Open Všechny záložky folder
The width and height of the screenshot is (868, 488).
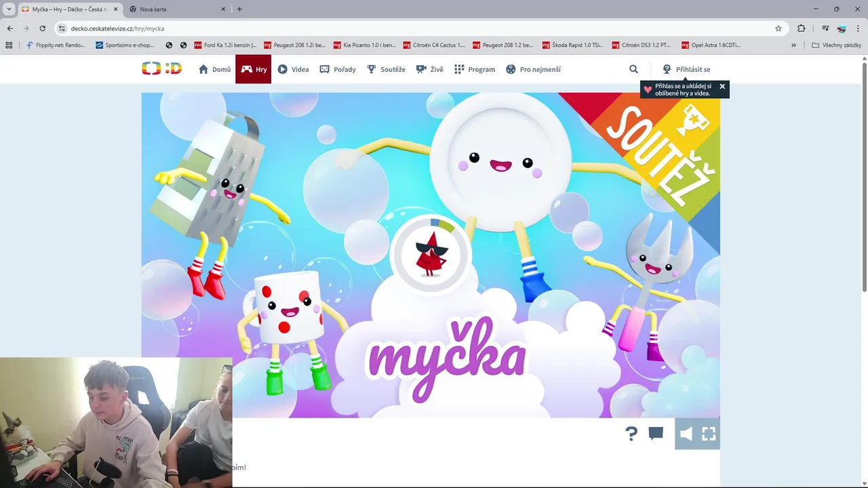pyautogui.click(x=837, y=45)
